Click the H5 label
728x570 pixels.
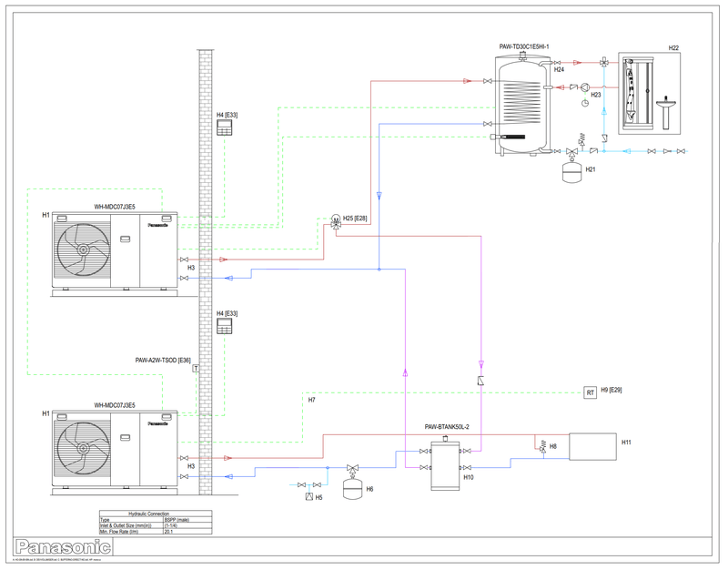coord(319,497)
